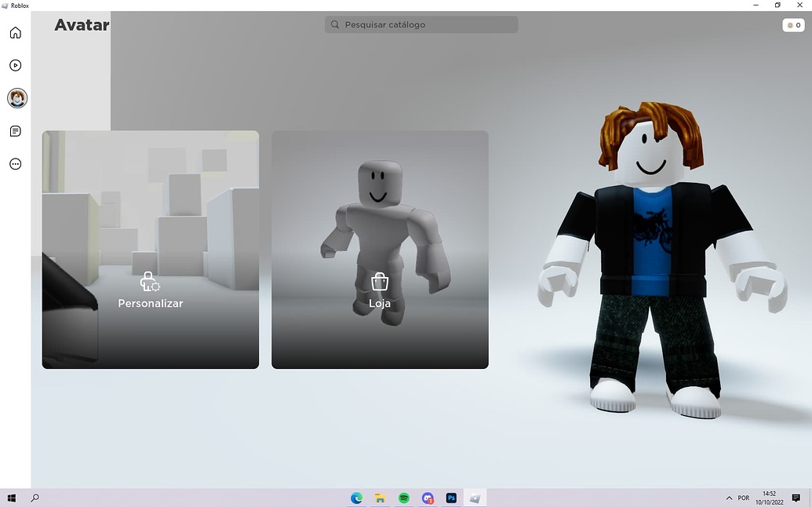Image resolution: width=812 pixels, height=507 pixels.
Task: Open the Loja card
Action: (x=380, y=249)
